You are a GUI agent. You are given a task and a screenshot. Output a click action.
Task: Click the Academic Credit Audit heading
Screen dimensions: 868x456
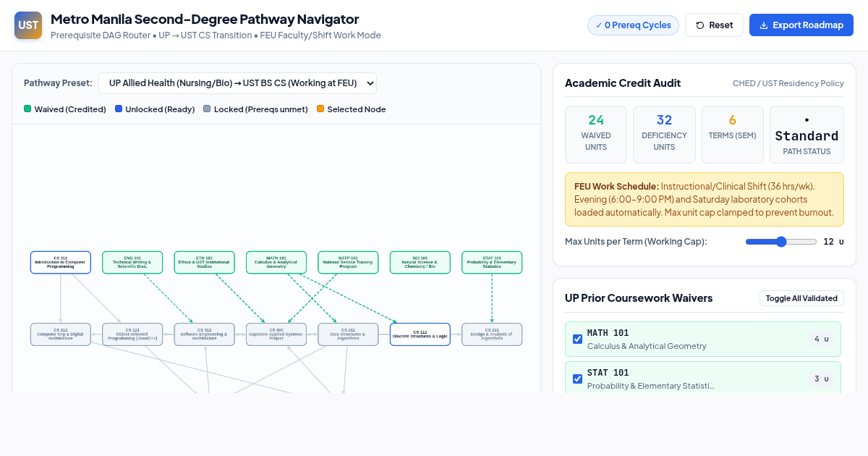pos(623,83)
